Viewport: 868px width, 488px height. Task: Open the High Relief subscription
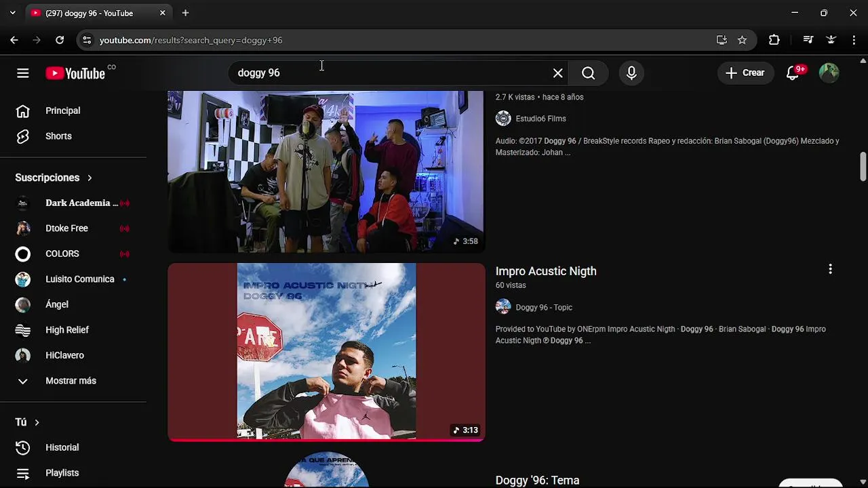coord(73,330)
